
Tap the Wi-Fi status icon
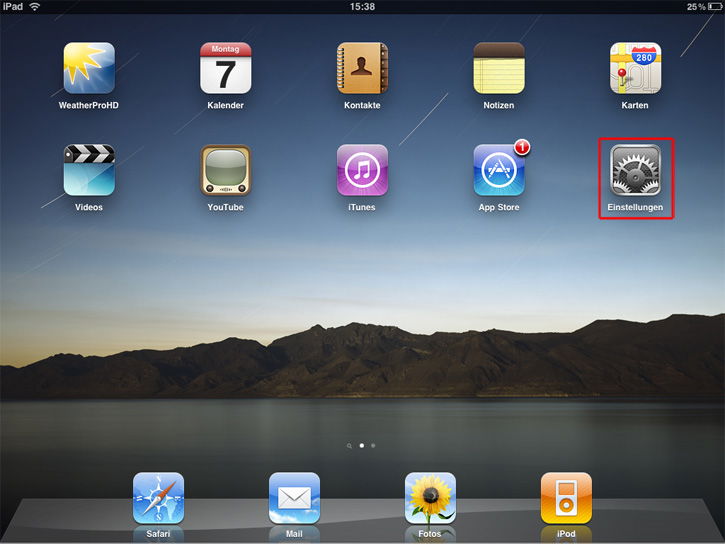35,6
